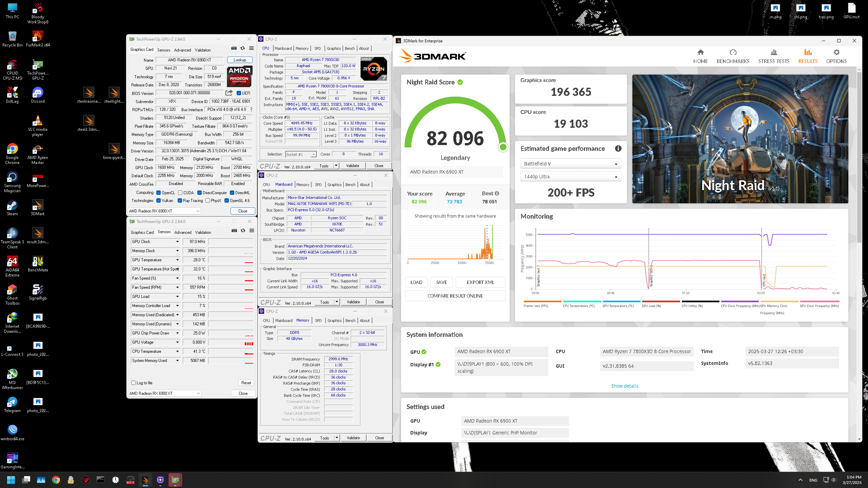The image size is (868, 488).
Task: Open GPU selector dropdown in upper GPU-Z
Action: pos(164,211)
